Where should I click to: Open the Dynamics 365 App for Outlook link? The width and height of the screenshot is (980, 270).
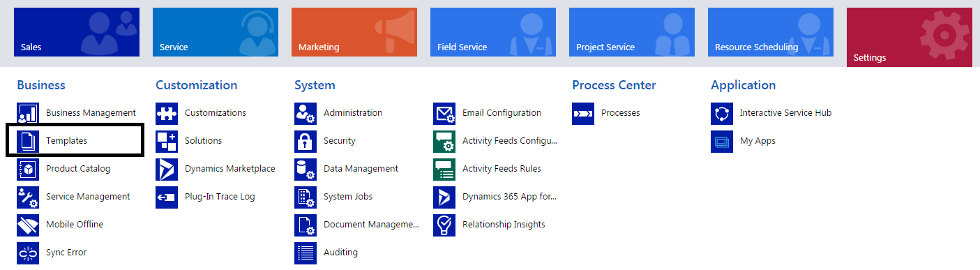click(x=510, y=197)
